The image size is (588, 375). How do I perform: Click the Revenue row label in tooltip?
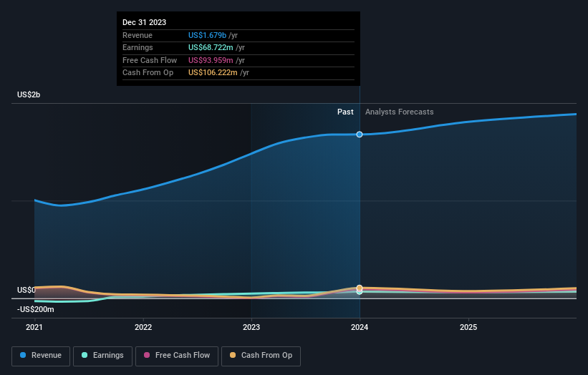pos(138,35)
